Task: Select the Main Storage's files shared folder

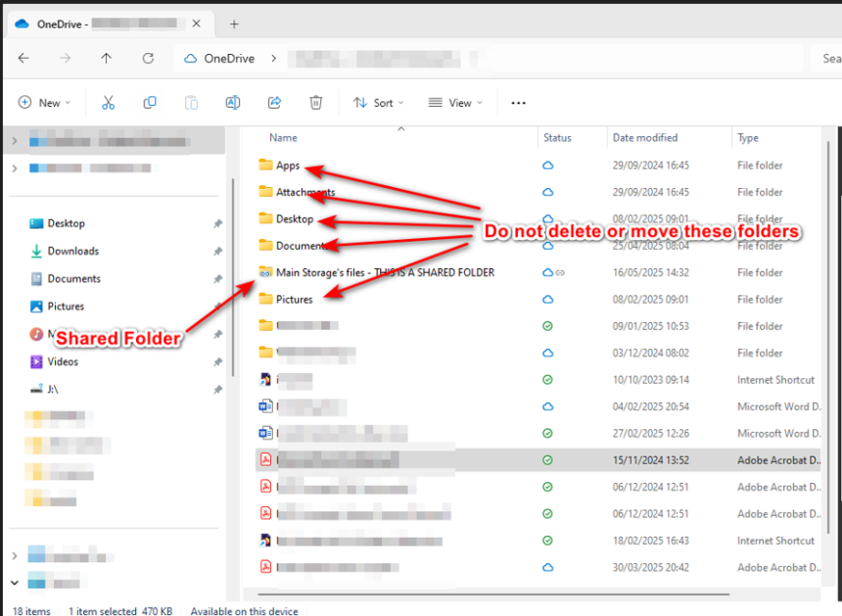Action: [384, 272]
